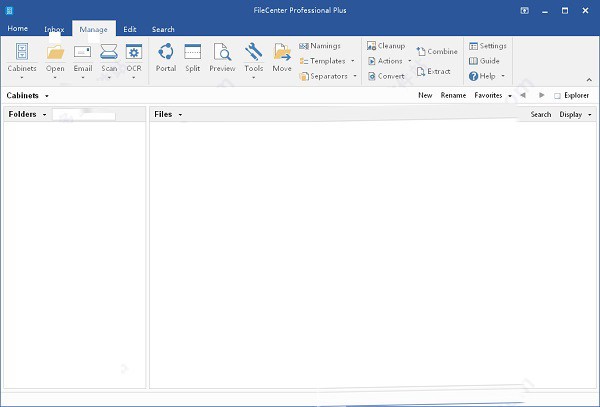Switch to the Edit tab

[130, 29]
